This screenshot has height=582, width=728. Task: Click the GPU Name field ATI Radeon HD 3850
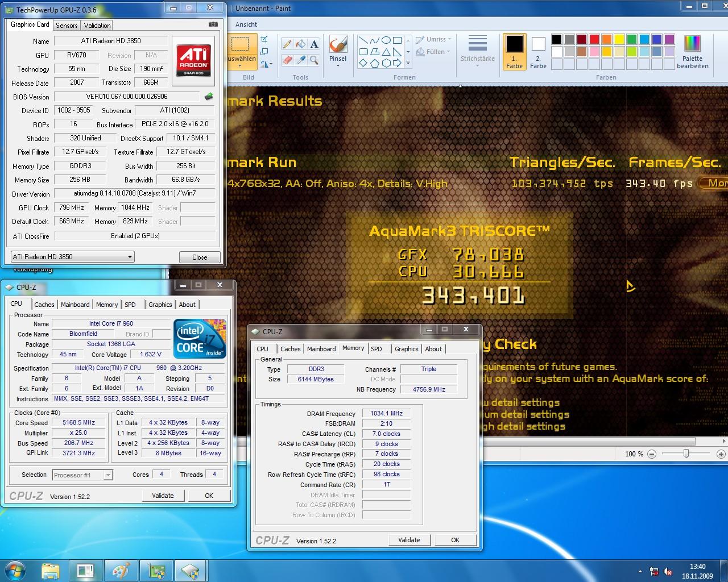click(111, 41)
